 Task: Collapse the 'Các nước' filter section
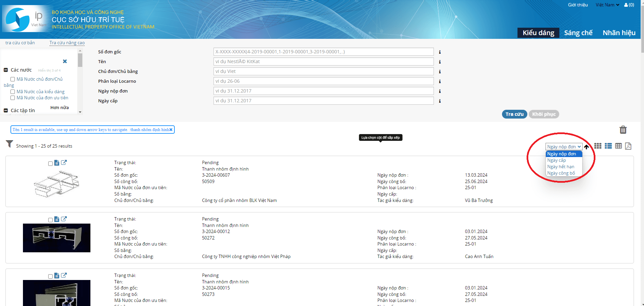tap(6, 70)
